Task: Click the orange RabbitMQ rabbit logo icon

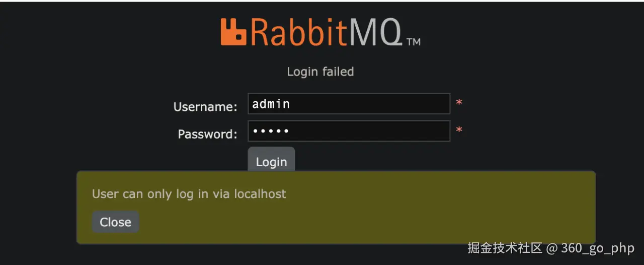Action: pos(233,32)
